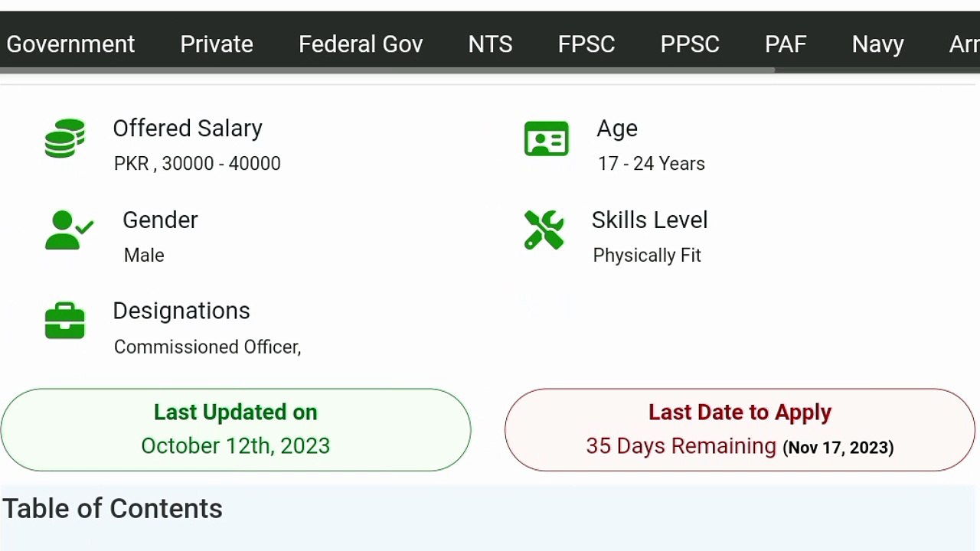Choose Navy in the navigation bar
The image size is (980, 551).
[878, 44]
